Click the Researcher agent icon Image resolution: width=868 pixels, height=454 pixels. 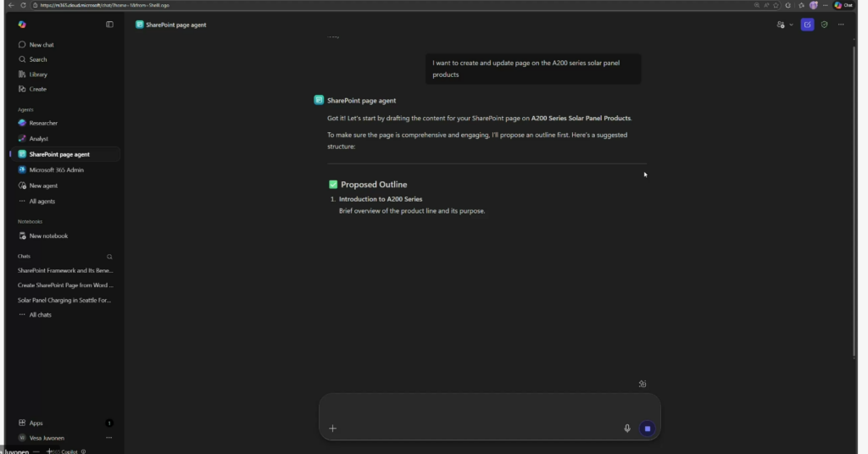click(x=22, y=123)
